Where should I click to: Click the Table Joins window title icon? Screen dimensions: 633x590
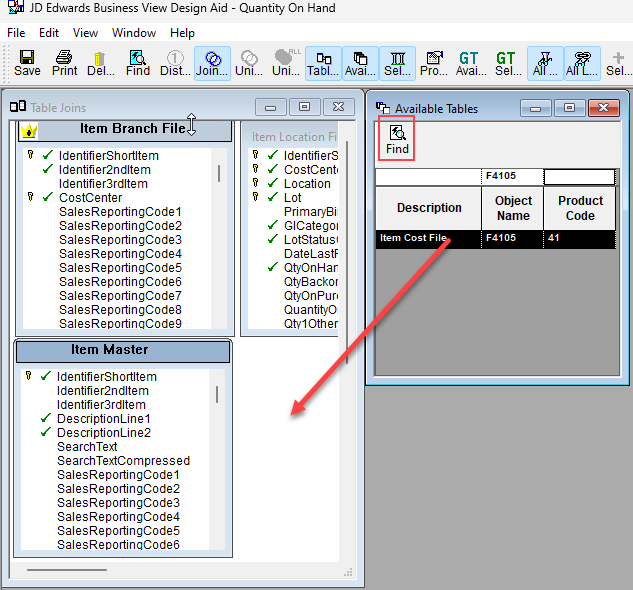(x=18, y=107)
